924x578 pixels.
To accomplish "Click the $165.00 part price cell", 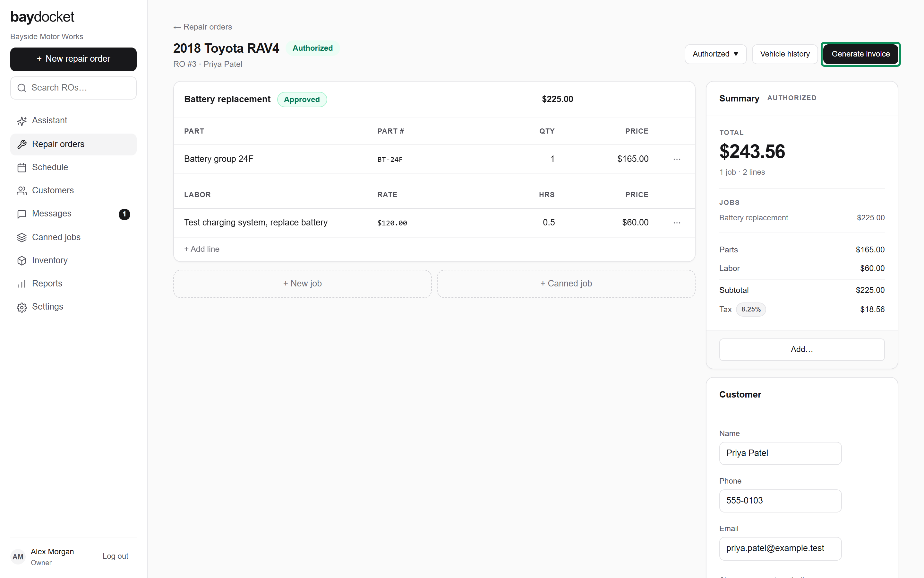I will (x=633, y=159).
